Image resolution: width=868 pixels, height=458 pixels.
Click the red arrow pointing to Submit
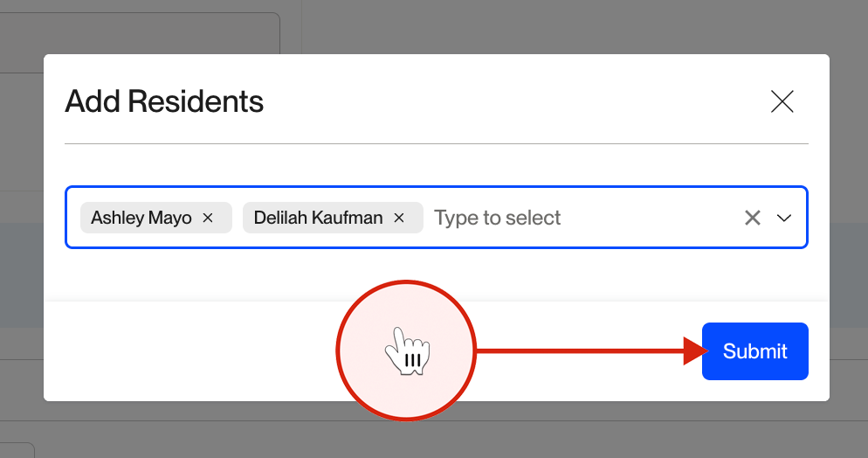[592, 350]
